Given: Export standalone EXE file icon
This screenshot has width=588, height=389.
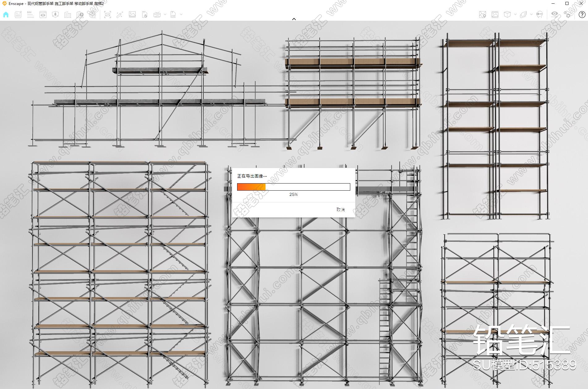Looking at the screenshot, I should coord(173,15).
